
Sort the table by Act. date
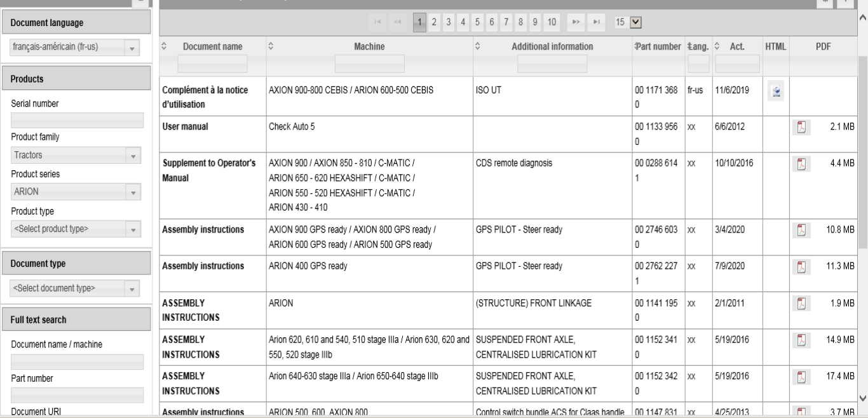click(x=717, y=46)
